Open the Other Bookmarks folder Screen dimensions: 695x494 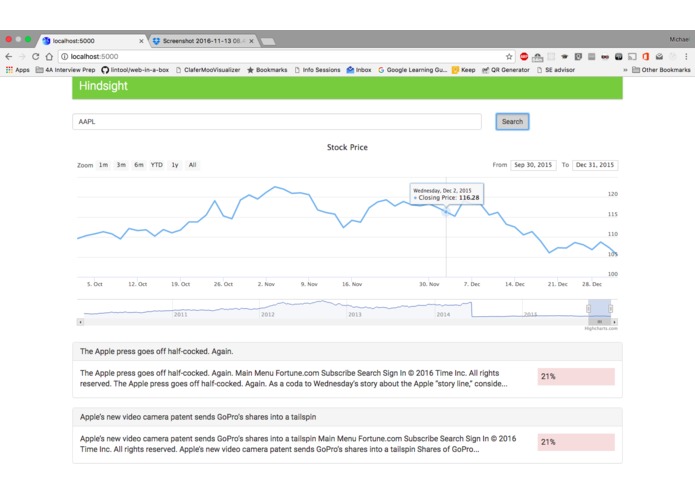tap(661, 70)
